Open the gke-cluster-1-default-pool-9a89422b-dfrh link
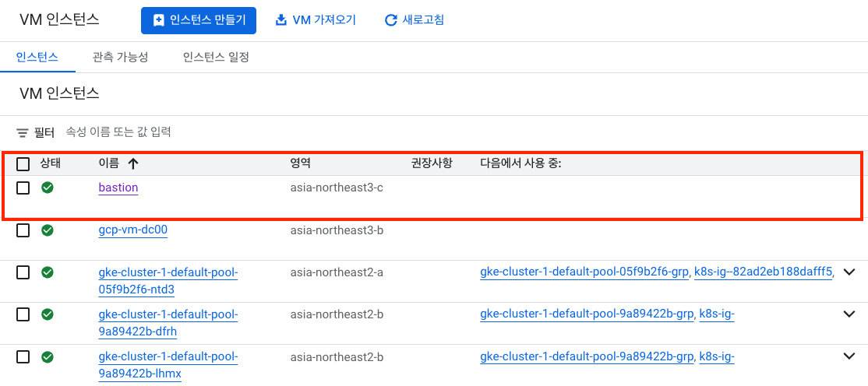Screen dimensions: 868x386 [168, 323]
